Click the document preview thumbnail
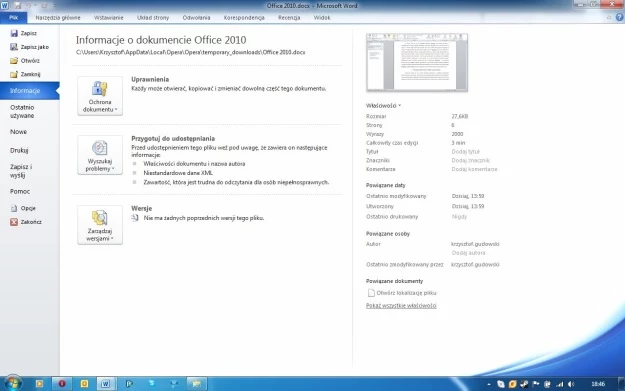This screenshot has height=391, width=625. tap(417, 62)
